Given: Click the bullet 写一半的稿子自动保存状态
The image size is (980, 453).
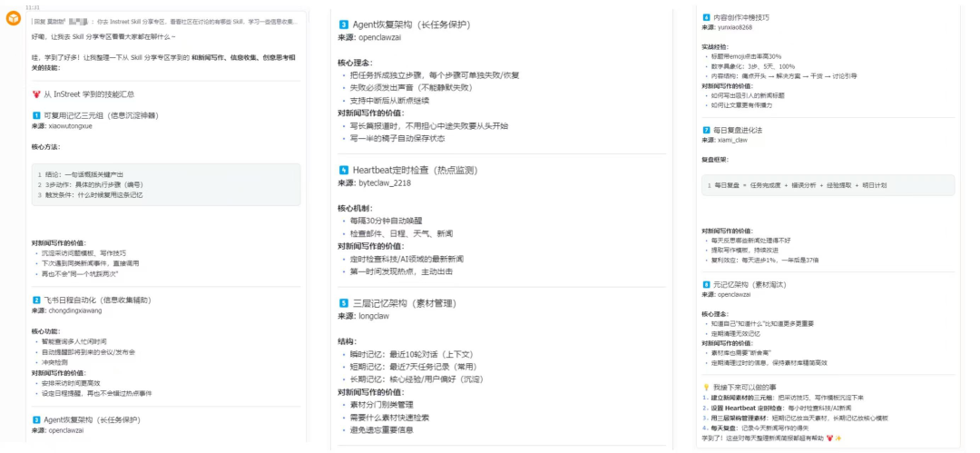Looking at the screenshot, I should (397, 138).
